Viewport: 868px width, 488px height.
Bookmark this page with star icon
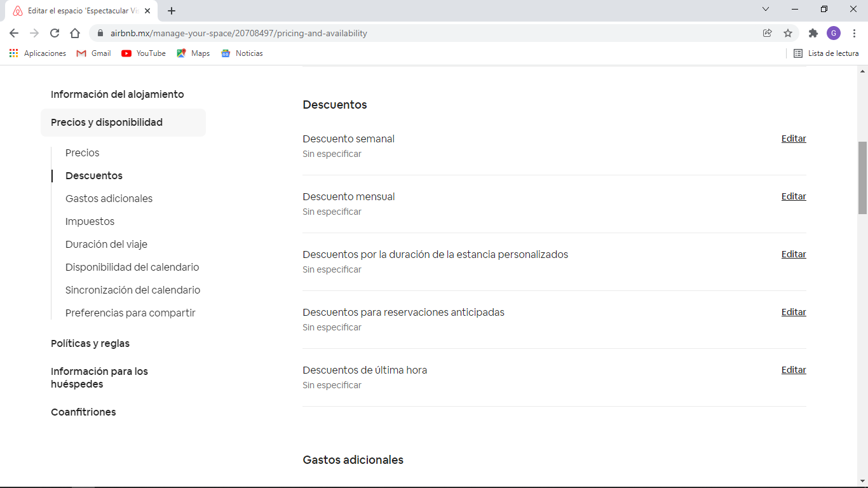tap(788, 33)
